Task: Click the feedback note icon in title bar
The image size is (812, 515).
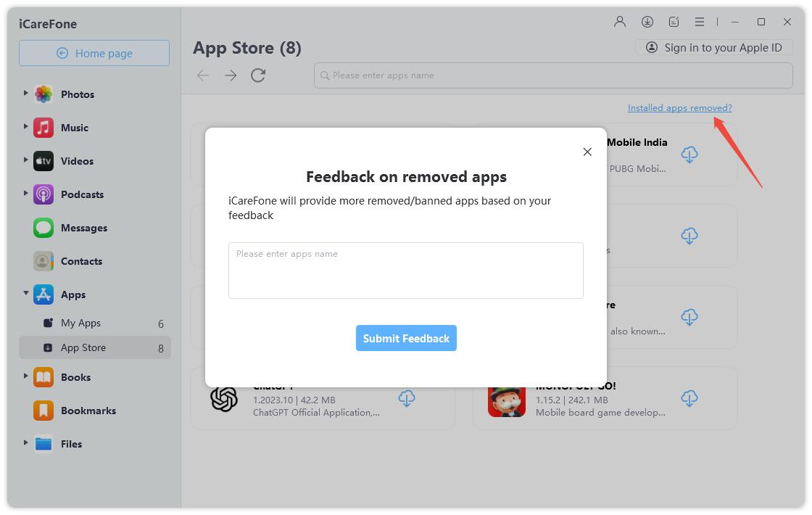Action: coord(674,22)
